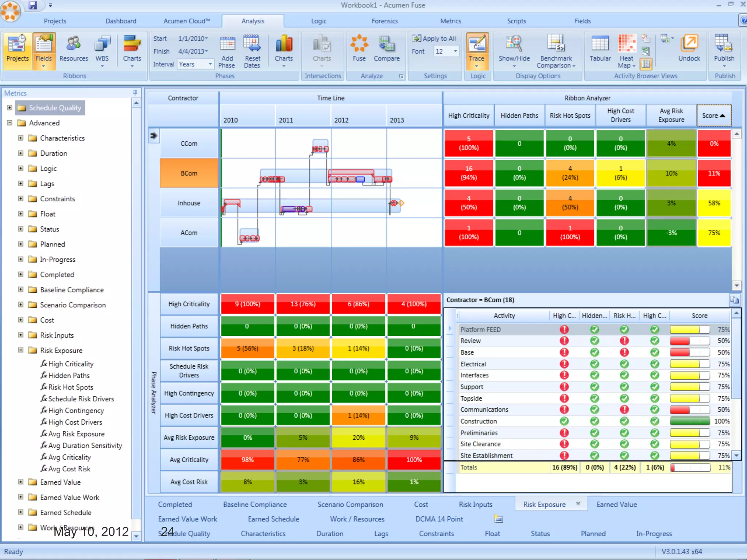Click Apply to All setting
Viewport: 747px width, 560px height.
pos(434,39)
